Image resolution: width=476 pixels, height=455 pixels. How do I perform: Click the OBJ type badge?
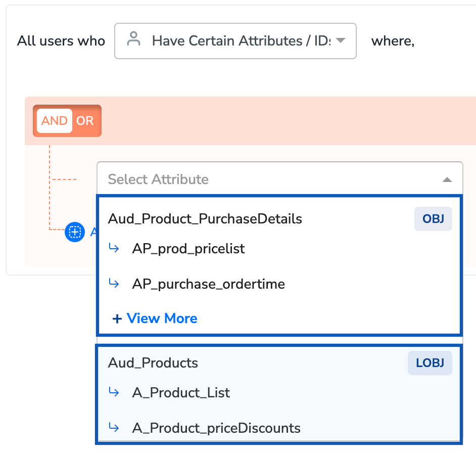pos(433,219)
